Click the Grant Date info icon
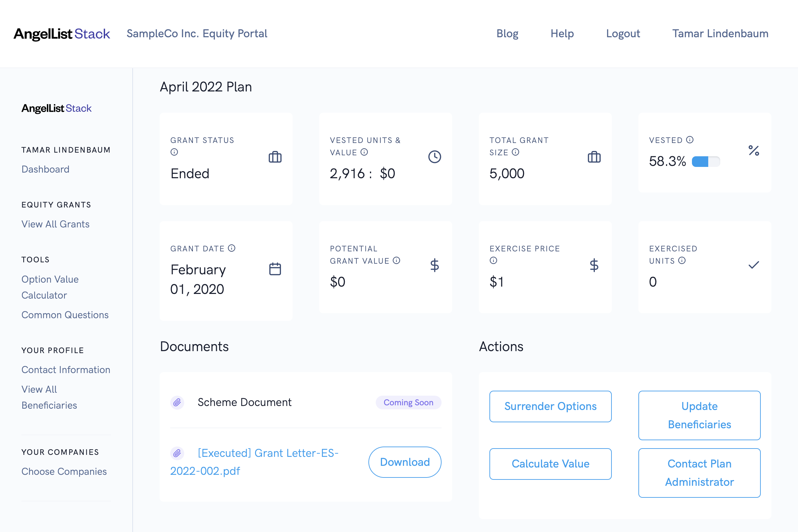Viewport: 798px width, 532px height. 232,248
